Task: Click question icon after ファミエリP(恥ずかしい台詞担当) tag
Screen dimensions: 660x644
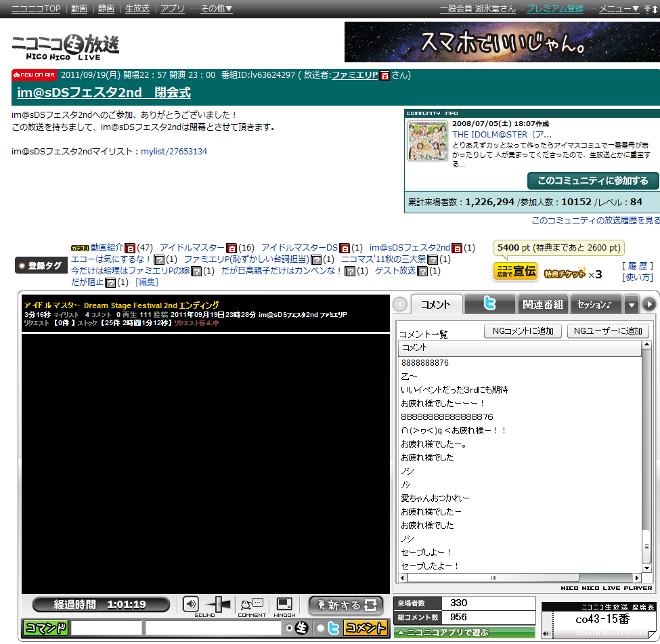Action: click(x=316, y=259)
